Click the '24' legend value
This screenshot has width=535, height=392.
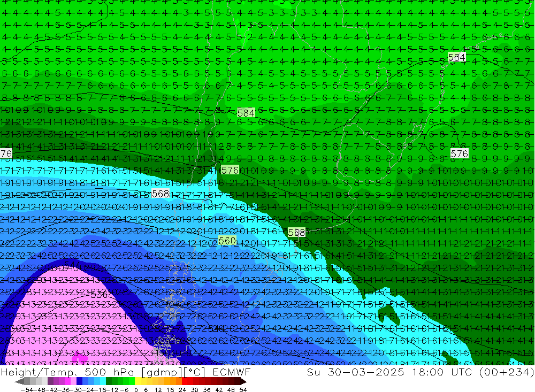click(x=182, y=390)
